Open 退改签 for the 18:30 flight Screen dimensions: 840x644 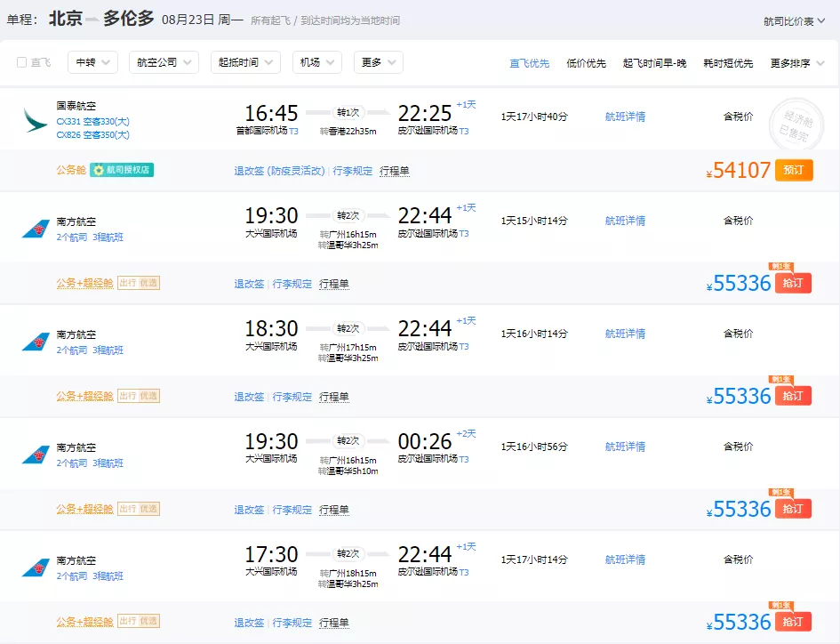[249, 397]
